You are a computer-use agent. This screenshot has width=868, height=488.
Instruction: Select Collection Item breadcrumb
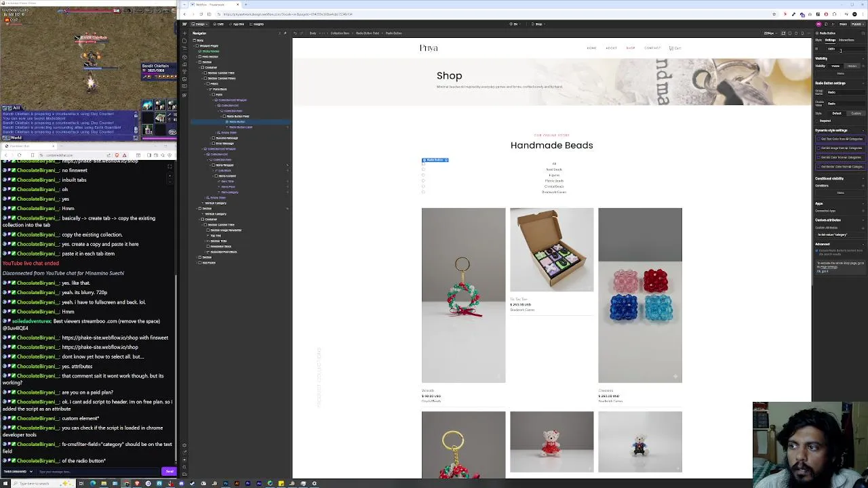tap(340, 33)
